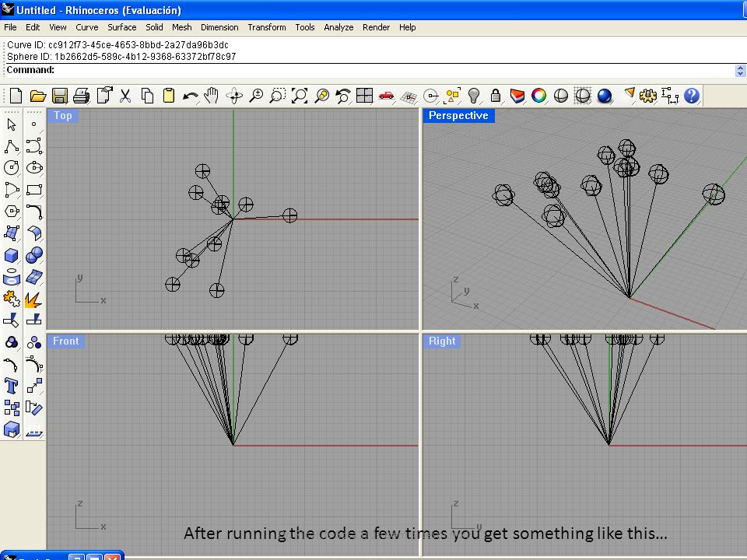Select the Polyline tool
747x560 pixels.
click(12, 147)
